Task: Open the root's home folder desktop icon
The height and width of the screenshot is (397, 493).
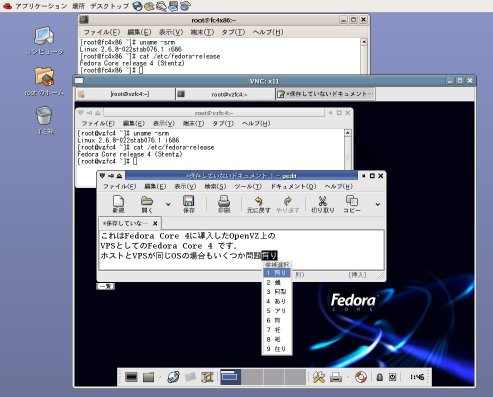Action: point(44,81)
